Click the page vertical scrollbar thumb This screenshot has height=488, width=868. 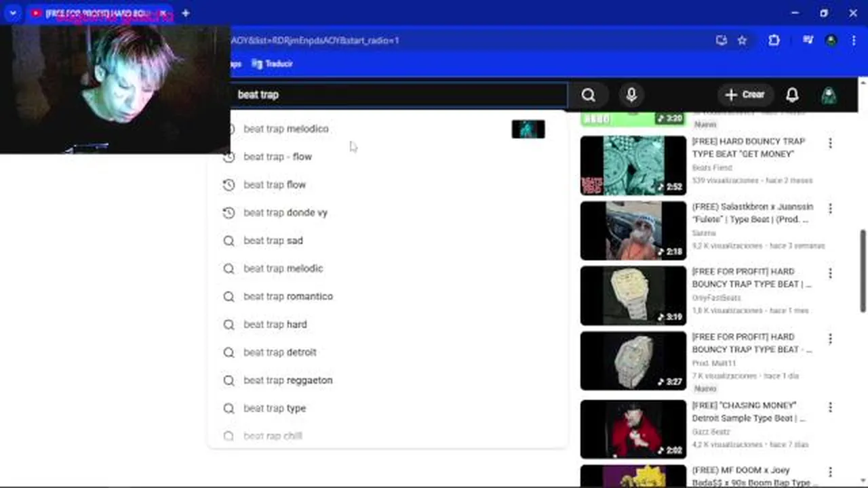(863, 270)
